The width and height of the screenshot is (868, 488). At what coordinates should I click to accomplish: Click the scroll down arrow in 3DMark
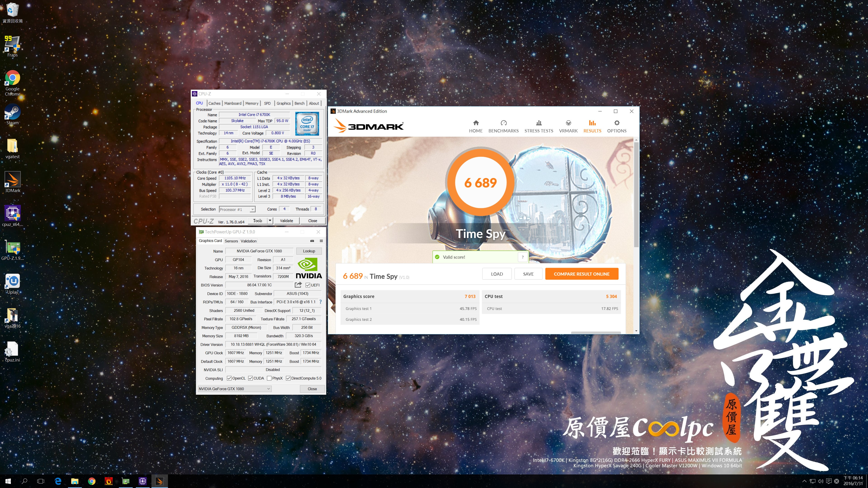coord(636,331)
